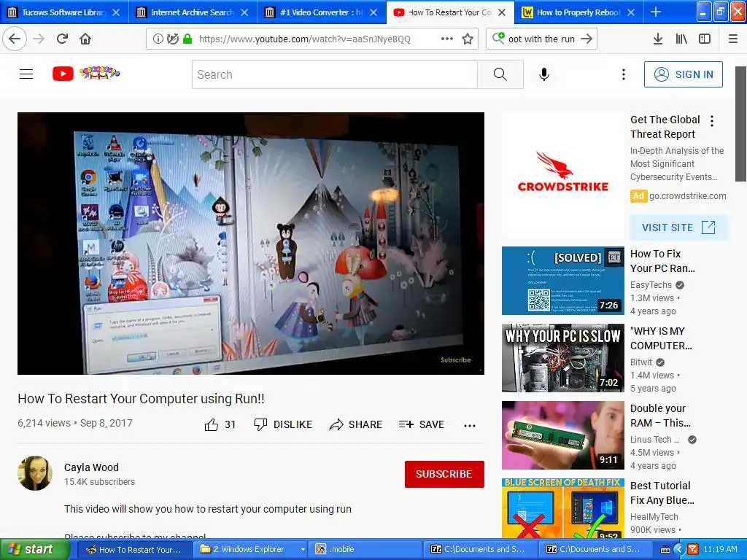
Task: Switch to #1 Video Converter tab
Action: point(322,12)
